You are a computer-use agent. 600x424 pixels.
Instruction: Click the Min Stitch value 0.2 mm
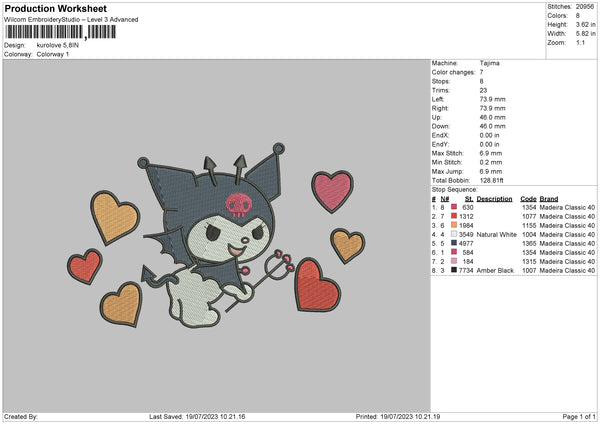point(491,162)
